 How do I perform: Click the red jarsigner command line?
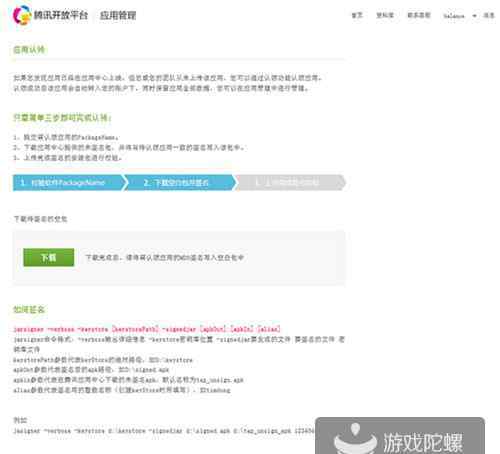147,329
